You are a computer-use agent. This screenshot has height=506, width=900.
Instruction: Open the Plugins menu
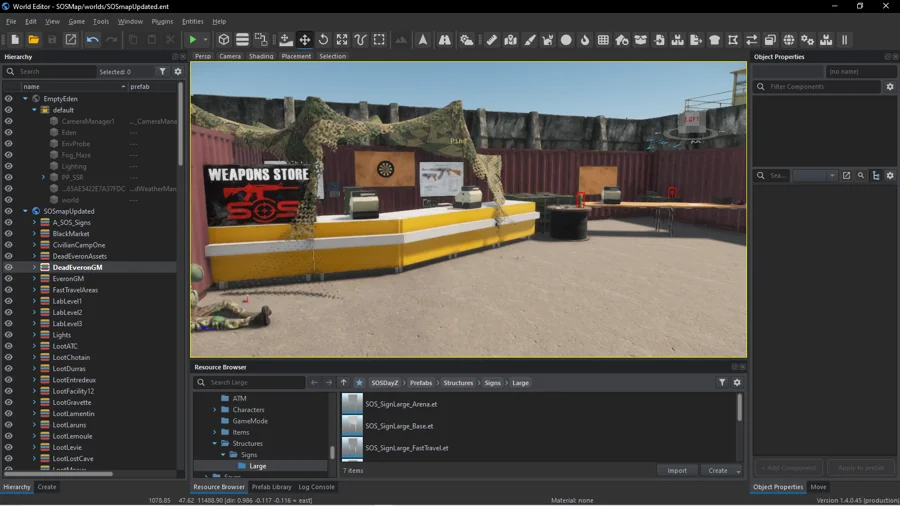click(x=162, y=21)
